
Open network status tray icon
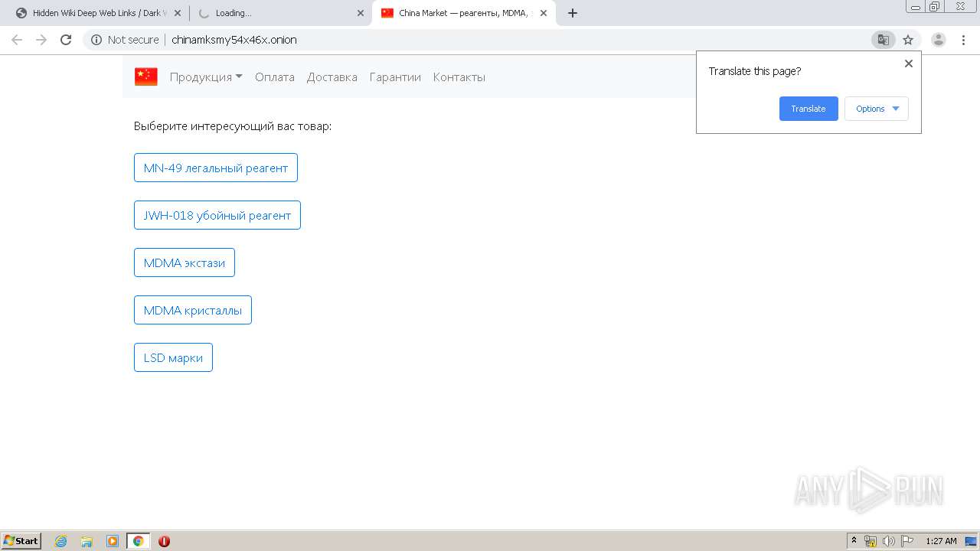871,541
